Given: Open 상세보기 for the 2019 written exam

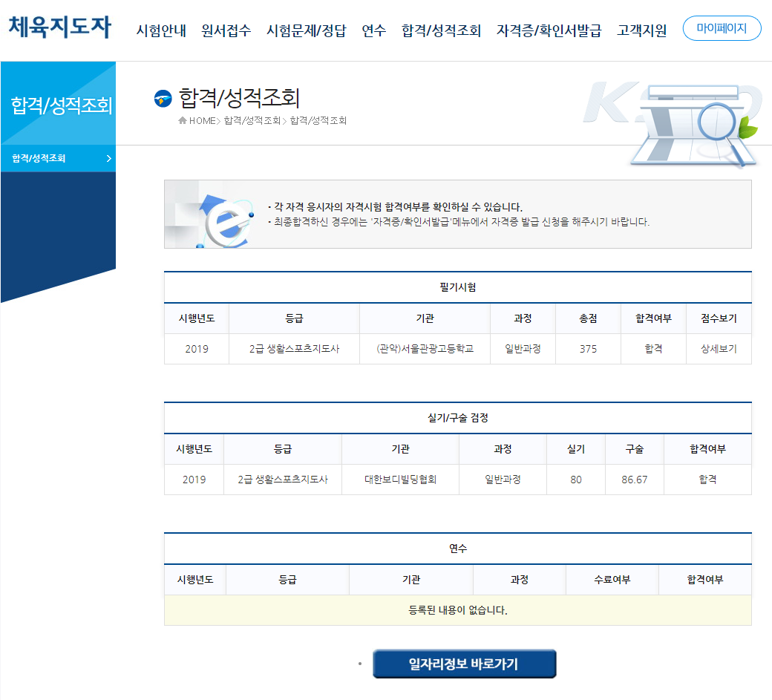Looking at the screenshot, I should [x=718, y=349].
